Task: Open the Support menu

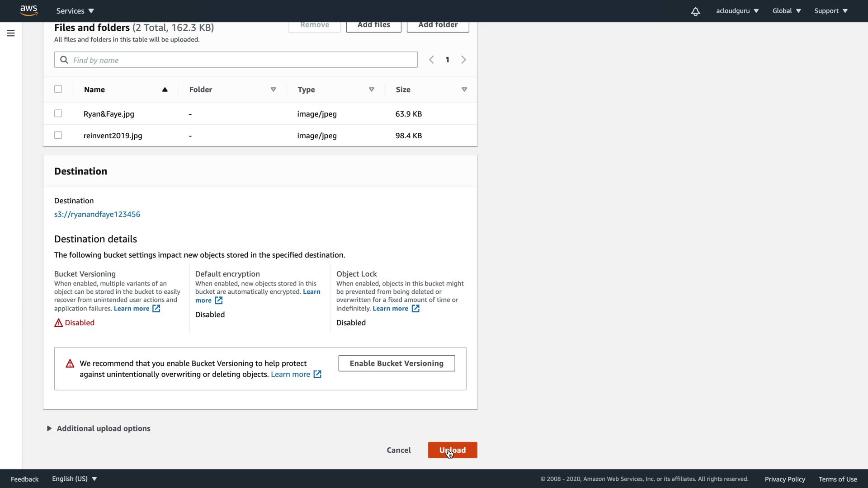Action: [x=830, y=11]
